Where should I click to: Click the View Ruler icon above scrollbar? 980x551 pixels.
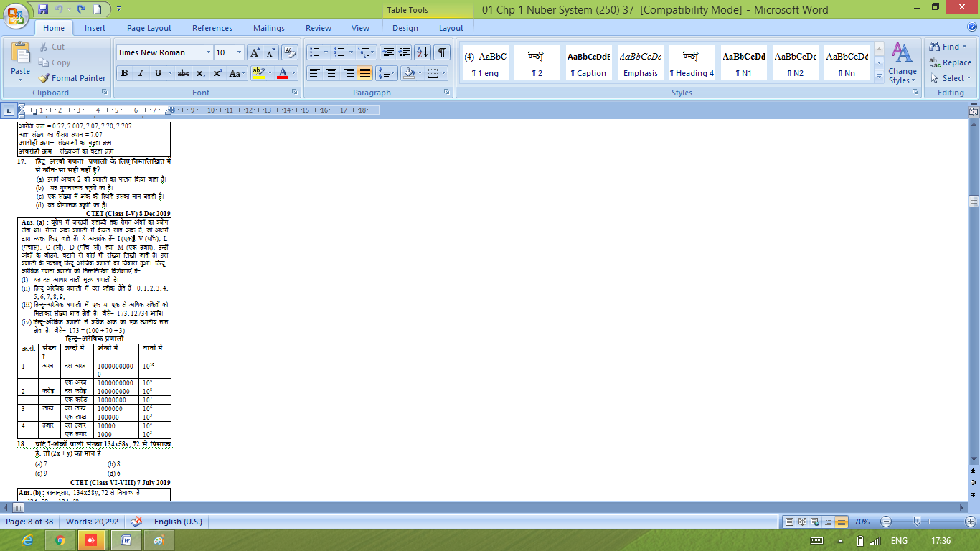(974, 111)
